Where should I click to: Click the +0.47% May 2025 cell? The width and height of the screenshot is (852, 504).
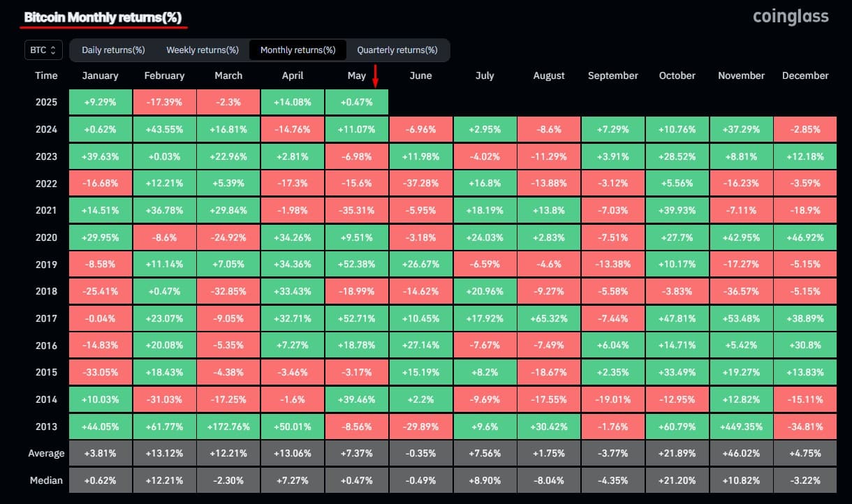(x=357, y=103)
